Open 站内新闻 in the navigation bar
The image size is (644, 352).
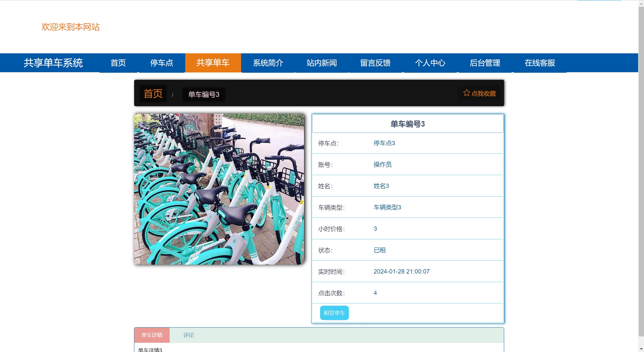pyautogui.click(x=322, y=63)
